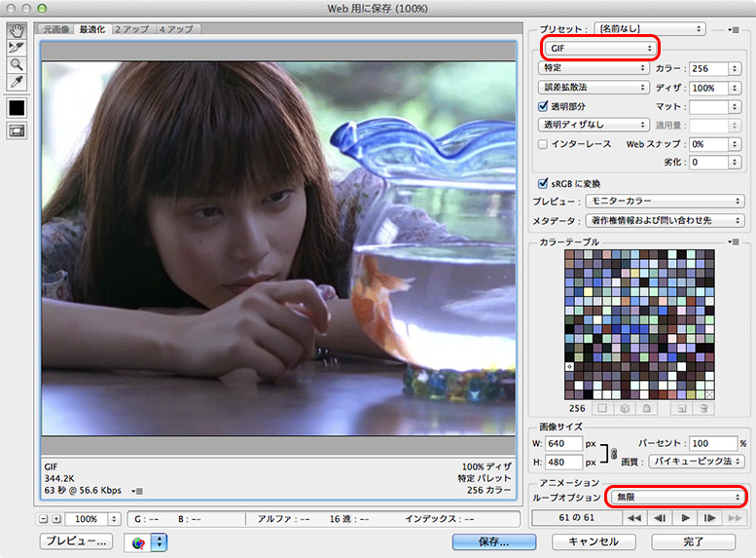
Task: Jump to first animation frame
Action: (x=634, y=518)
